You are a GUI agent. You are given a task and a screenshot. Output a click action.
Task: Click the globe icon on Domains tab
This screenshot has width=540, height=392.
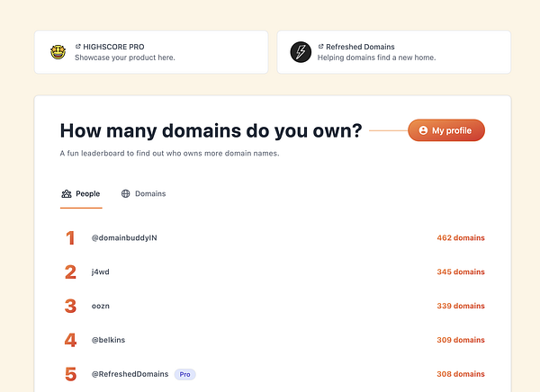(126, 193)
